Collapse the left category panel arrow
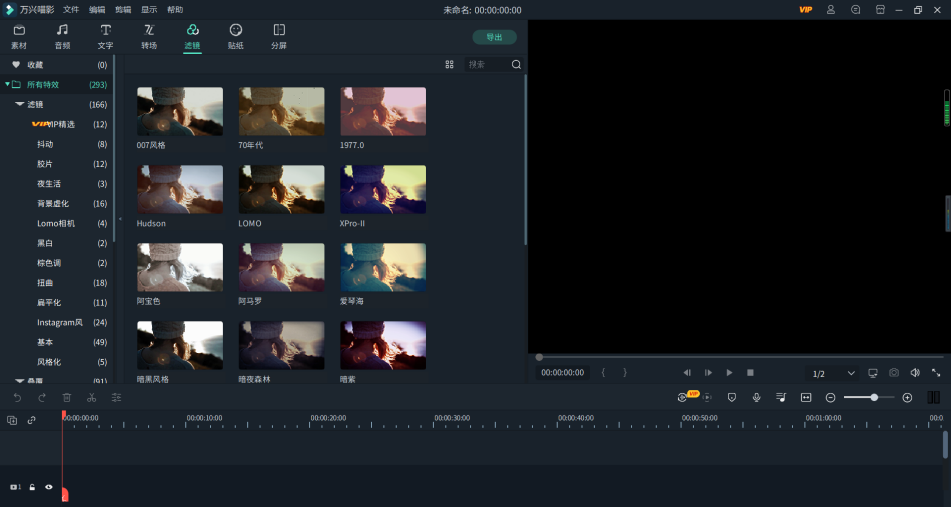This screenshot has width=951, height=507. click(120, 219)
